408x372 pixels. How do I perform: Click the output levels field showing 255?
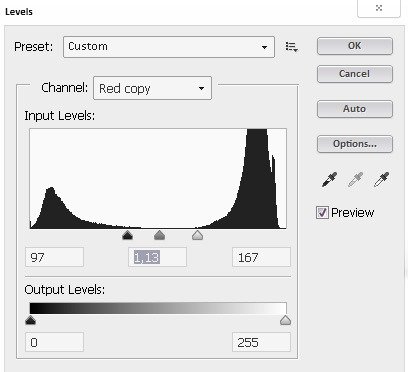[261, 342]
